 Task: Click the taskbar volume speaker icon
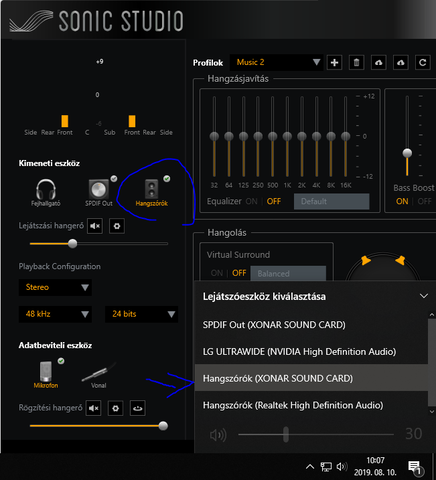[x=342, y=467]
